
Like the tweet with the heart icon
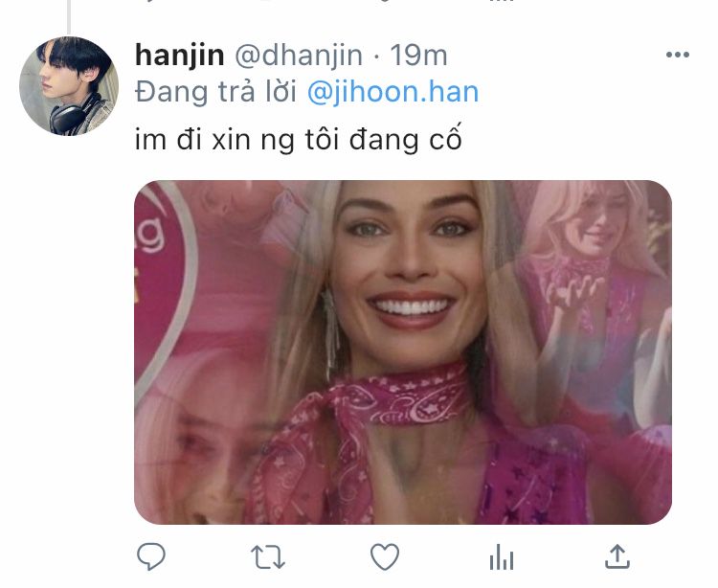[x=385, y=556]
